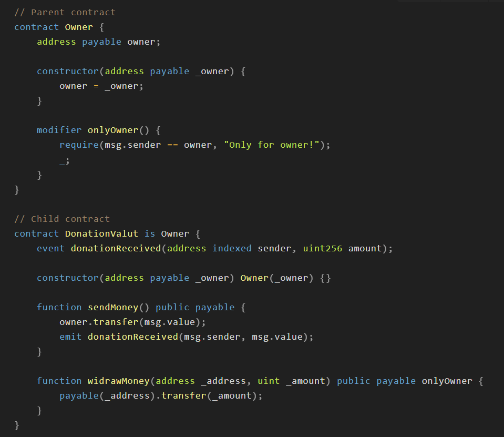Click 'public' keyword on sendMoney function
Screen dimensions: 504x437
172,307
